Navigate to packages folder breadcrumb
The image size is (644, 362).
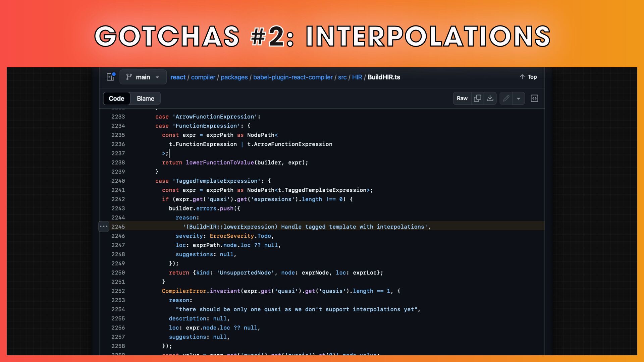click(234, 77)
